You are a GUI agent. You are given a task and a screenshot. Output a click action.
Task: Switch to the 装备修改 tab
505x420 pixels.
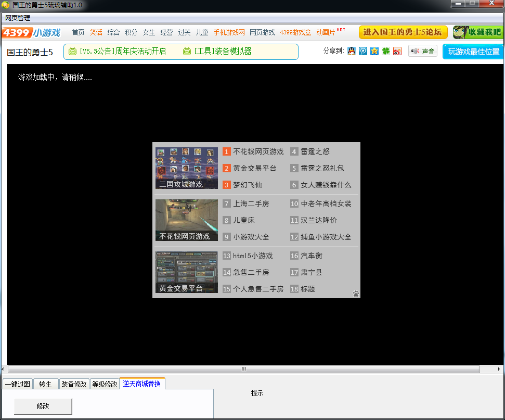tap(74, 384)
